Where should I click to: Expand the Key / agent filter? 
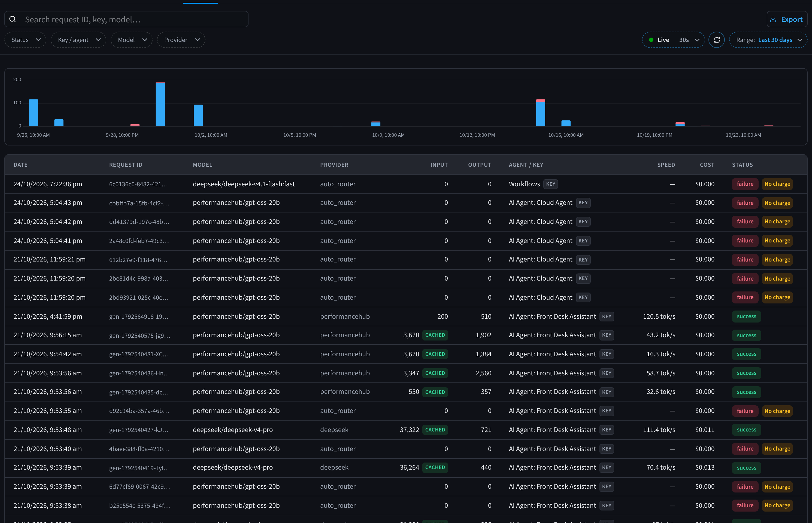[78, 40]
